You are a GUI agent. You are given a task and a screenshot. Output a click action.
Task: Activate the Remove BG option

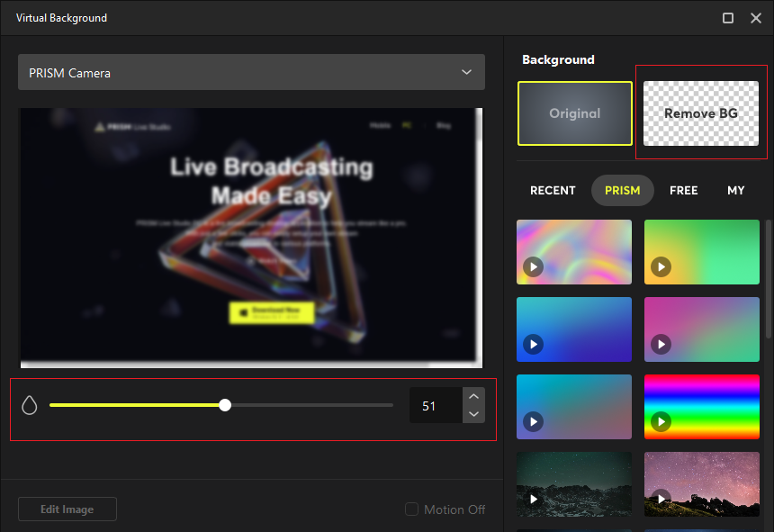[701, 113]
